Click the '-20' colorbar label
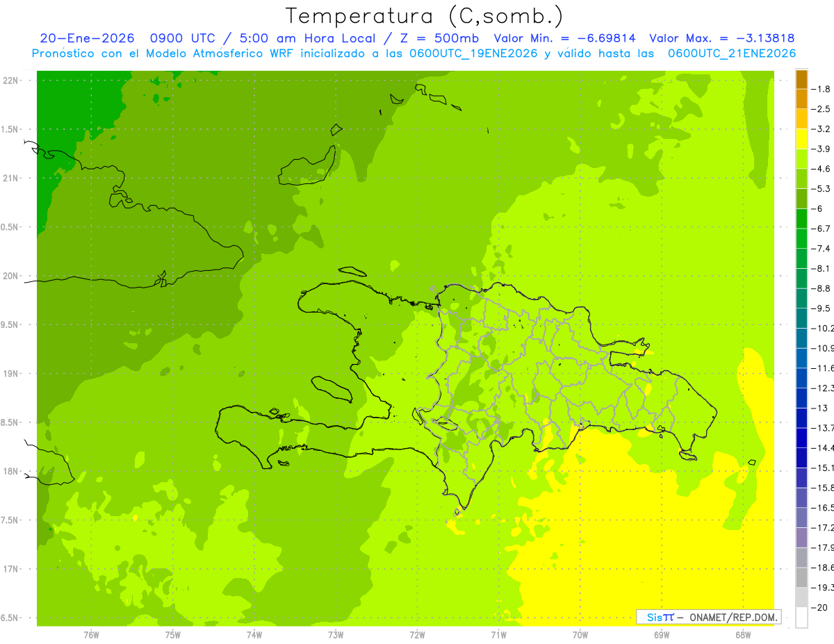Screen dimensions: 834x644 coord(820,607)
